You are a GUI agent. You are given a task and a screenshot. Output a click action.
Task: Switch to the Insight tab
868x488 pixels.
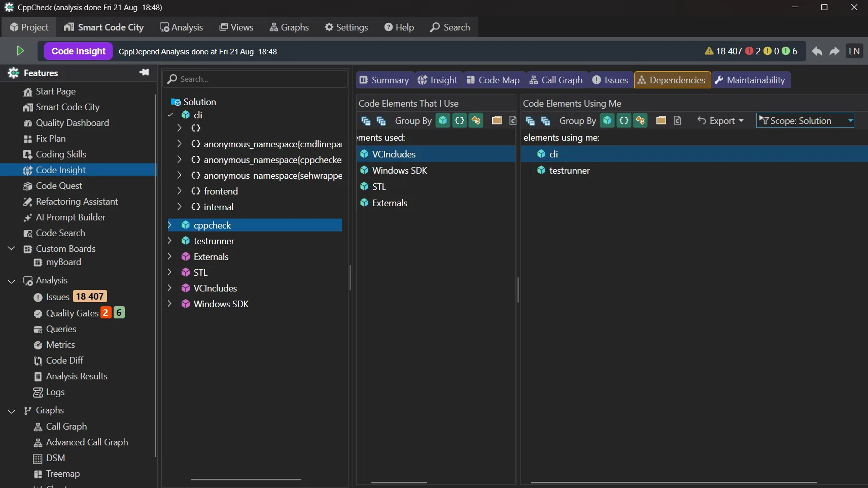[438, 80]
